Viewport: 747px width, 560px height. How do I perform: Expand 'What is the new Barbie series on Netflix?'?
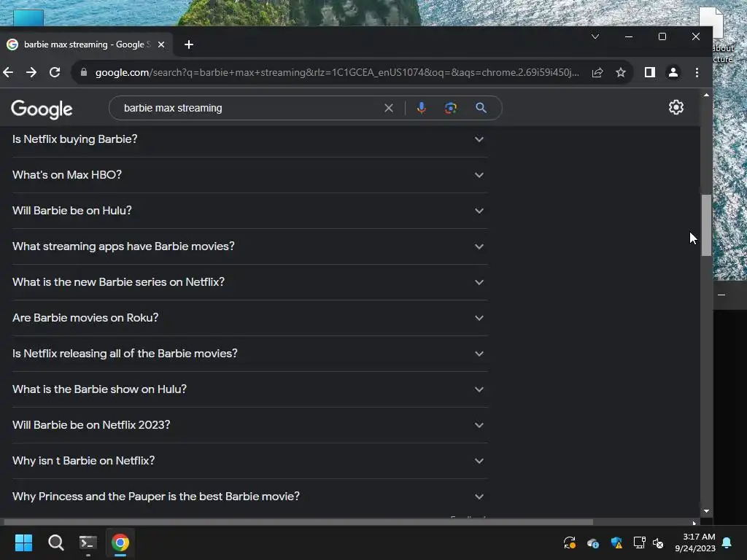249,282
